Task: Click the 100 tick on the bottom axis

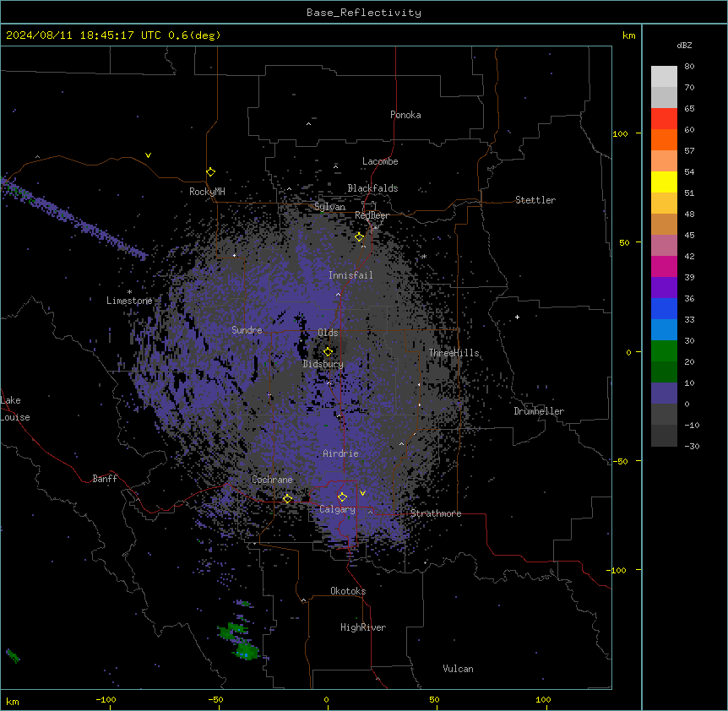Action: 543,699
